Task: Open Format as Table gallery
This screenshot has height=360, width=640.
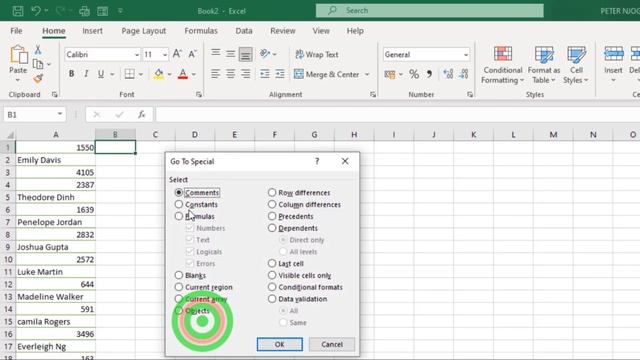Action: [x=544, y=65]
